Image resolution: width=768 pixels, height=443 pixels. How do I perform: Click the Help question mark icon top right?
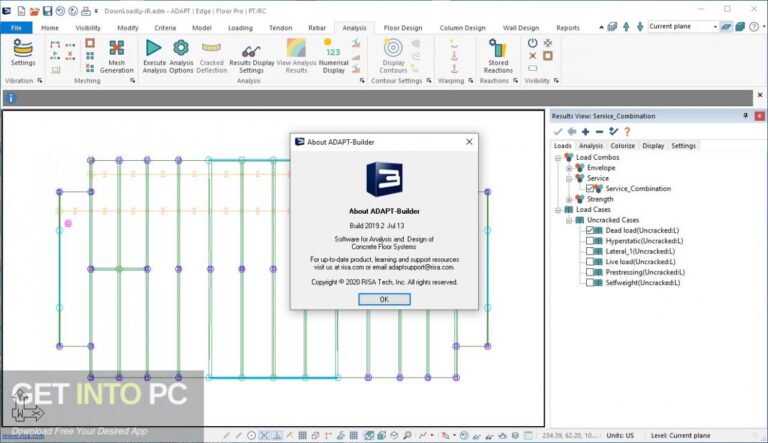point(754,26)
